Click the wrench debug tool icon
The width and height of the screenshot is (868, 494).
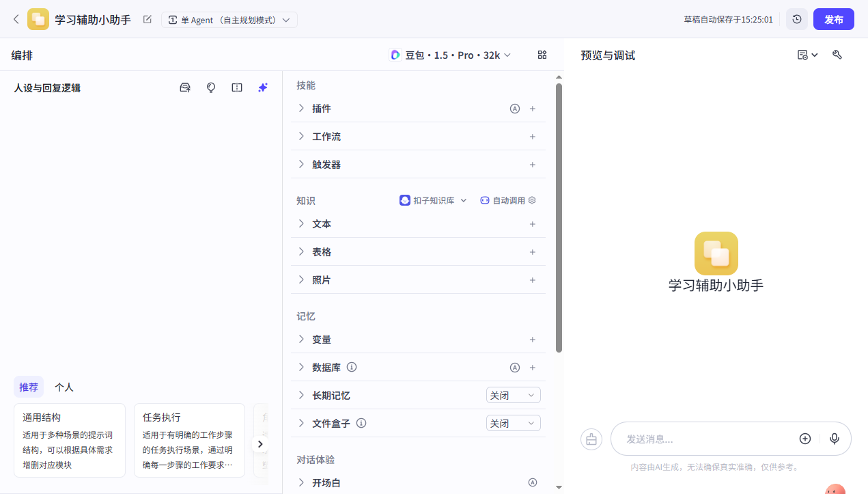[x=837, y=55]
